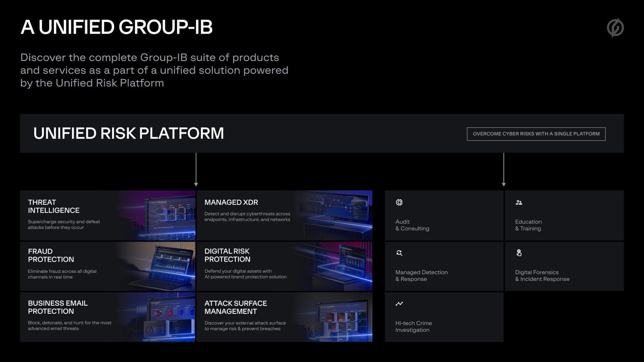Select the Managed Detection & Response magnifier icon
Screen dimensions: 644x362
pyautogui.click(x=399, y=253)
